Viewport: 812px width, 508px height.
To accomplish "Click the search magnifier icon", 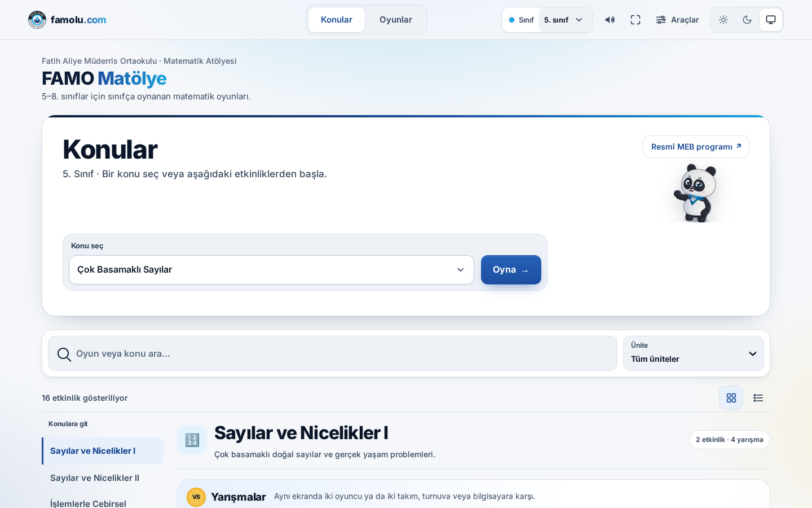I will tap(64, 354).
